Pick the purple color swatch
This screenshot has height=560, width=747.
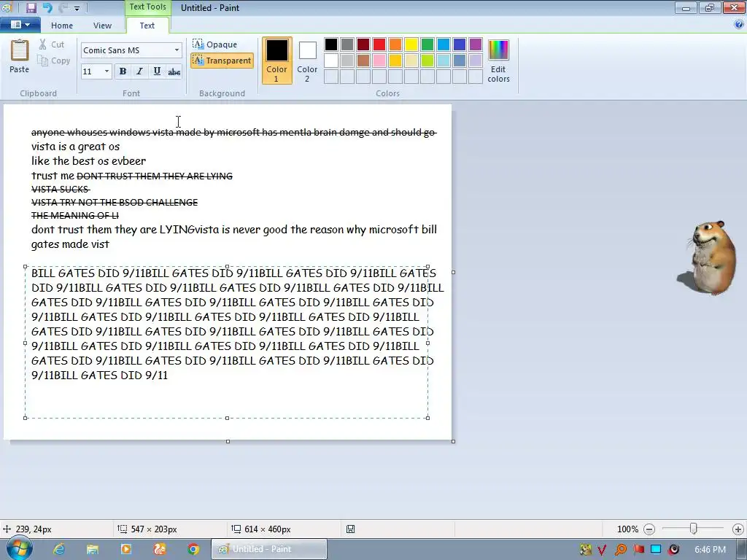tap(476, 44)
